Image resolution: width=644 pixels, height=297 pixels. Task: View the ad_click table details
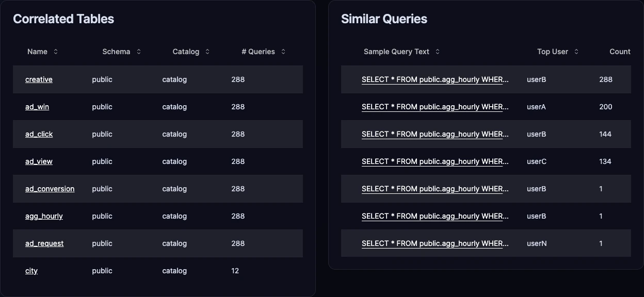pos(39,134)
